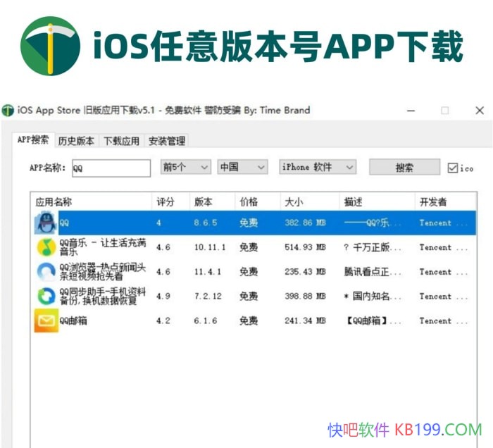Go to the 安装管理 tab
The width and height of the screenshot is (493, 448).
click(x=167, y=141)
